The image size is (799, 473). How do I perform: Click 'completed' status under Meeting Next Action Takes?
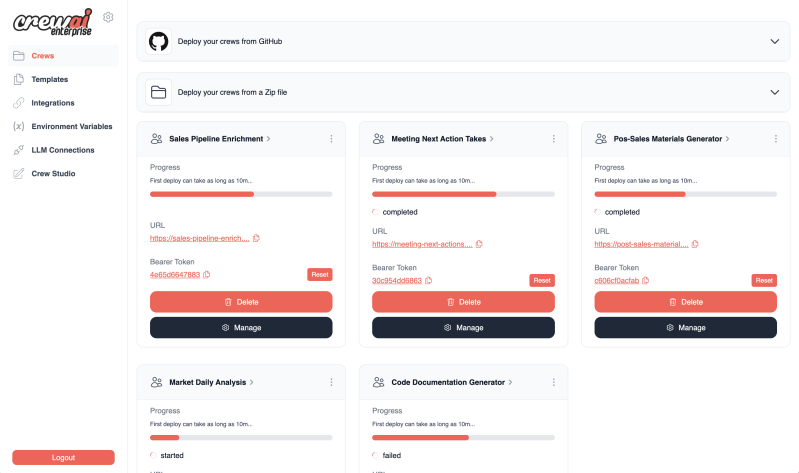[400, 212]
